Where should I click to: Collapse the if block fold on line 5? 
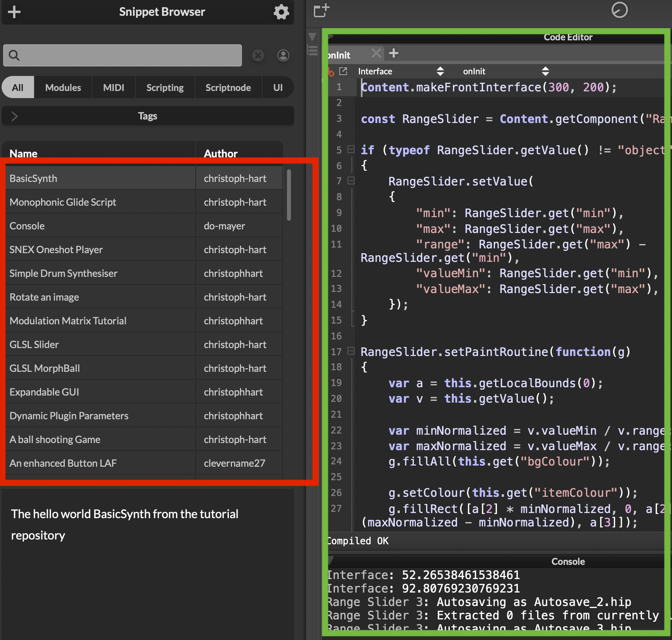pos(351,150)
